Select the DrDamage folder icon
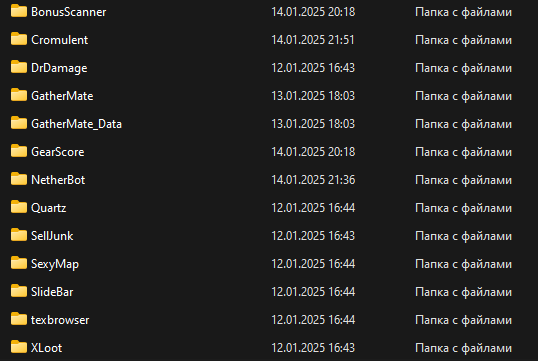The height and width of the screenshot is (361, 538). [19, 67]
